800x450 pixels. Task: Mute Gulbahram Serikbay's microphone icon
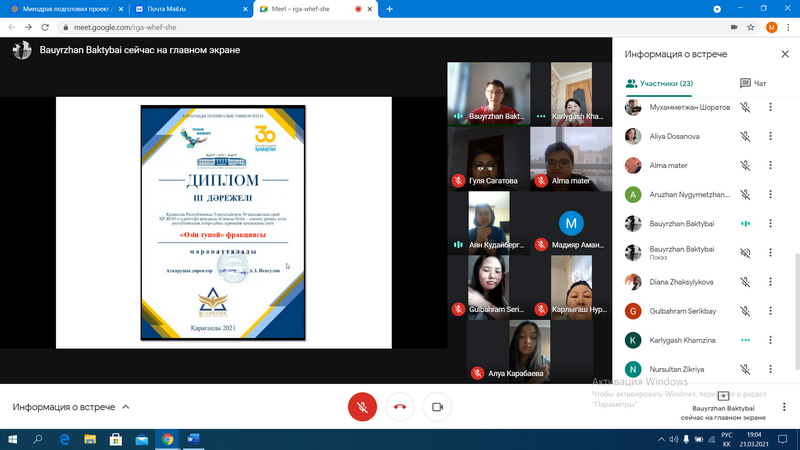pyautogui.click(x=745, y=311)
